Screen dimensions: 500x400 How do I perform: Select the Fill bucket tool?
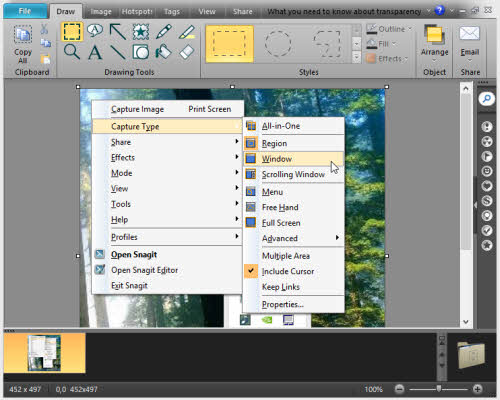coord(163,52)
